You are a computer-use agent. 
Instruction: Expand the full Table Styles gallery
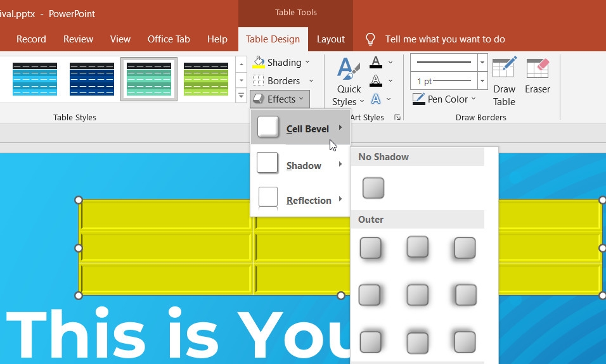(x=241, y=95)
